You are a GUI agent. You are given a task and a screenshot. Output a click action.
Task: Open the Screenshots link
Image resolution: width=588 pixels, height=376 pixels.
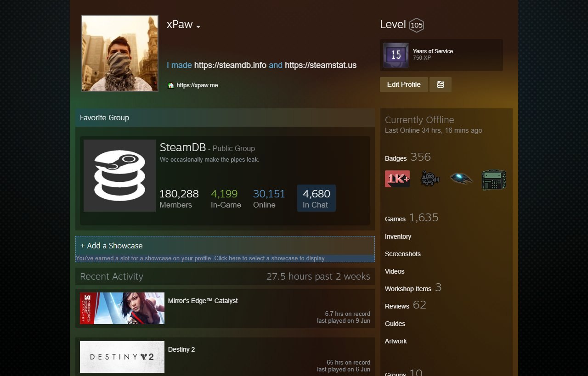[403, 254]
